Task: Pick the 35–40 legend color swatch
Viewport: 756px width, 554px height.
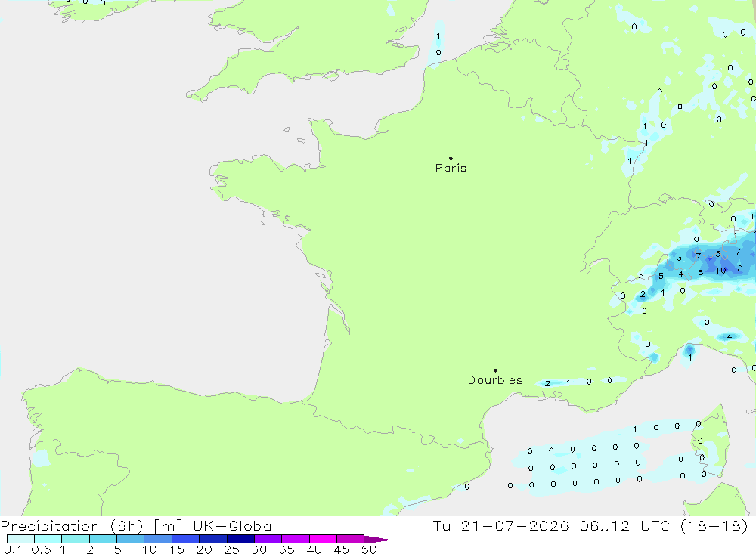Action: click(296, 539)
